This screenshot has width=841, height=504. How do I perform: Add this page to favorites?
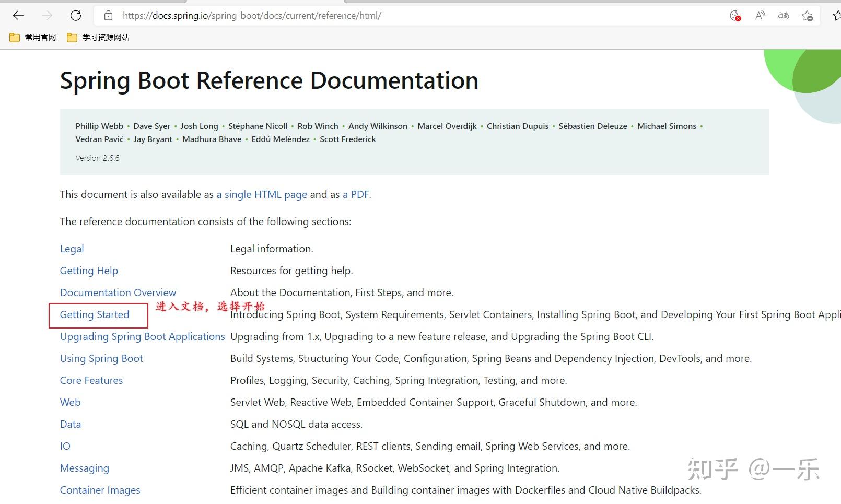tap(807, 16)
